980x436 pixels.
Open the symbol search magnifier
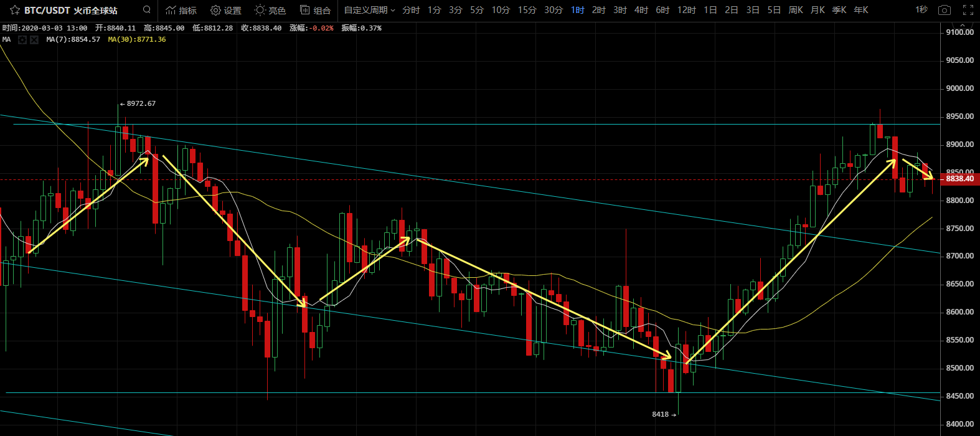[x=146, y=10]
